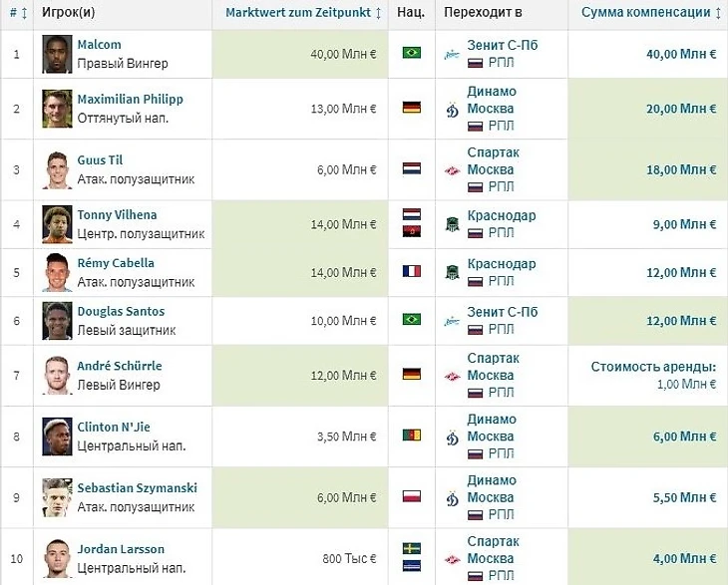
Task: Click the Dynamo Moscow crest beside Maximilian Philipp
Action: 453,109
